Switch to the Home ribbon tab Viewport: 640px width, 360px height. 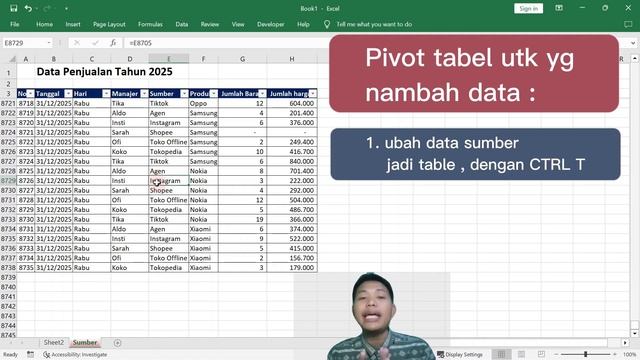44,24
